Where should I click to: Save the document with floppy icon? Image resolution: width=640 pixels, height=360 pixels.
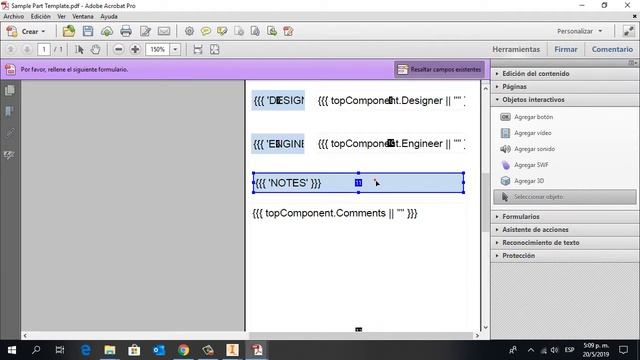click(88, 31)
